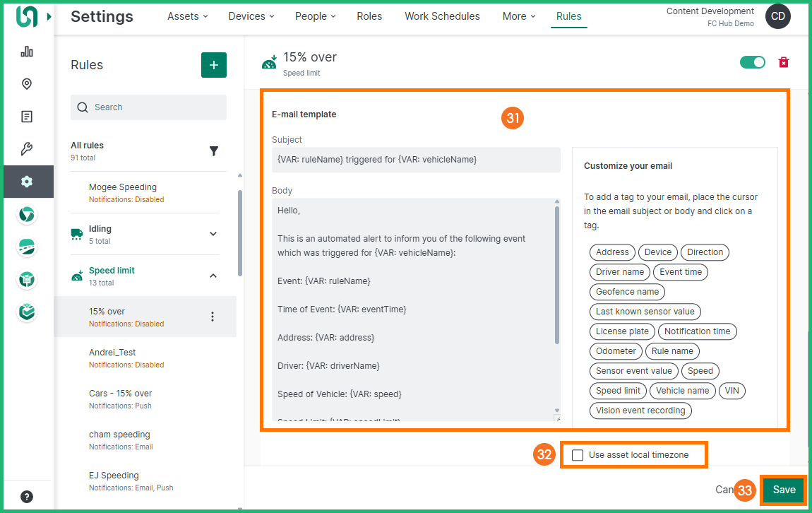This screenshot has height=513, width=812.
Task: Open the More dropdown menu
Action: pyautogui.click(x=518, y=16)
